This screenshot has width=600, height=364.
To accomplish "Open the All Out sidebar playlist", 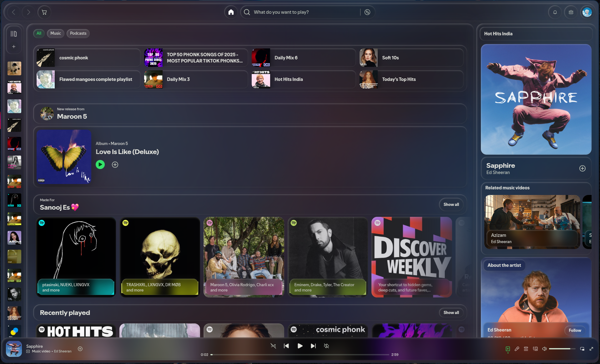I will coord(14,238).
